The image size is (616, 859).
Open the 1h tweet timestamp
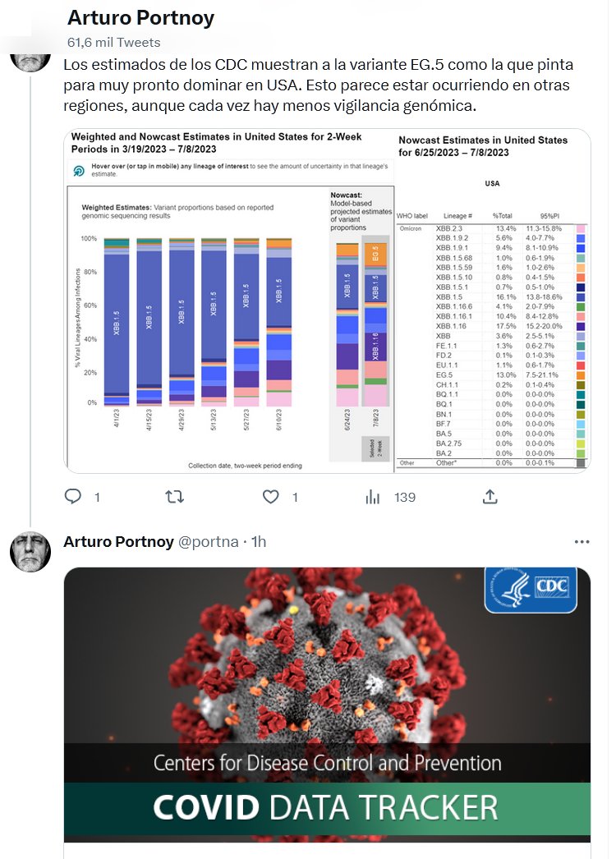(259, 542)
